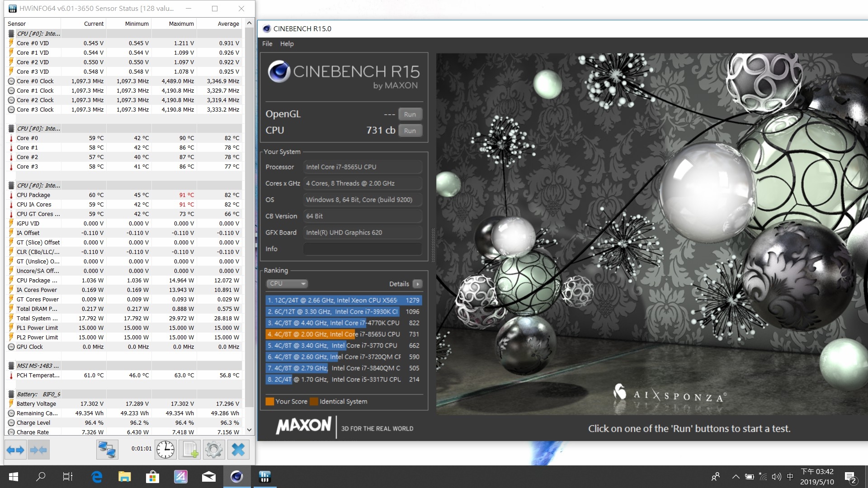This screenshot has width=868, height=488.
Task: Open the network/remote computers icon in HWiNFO
Action: click(107, 450)
